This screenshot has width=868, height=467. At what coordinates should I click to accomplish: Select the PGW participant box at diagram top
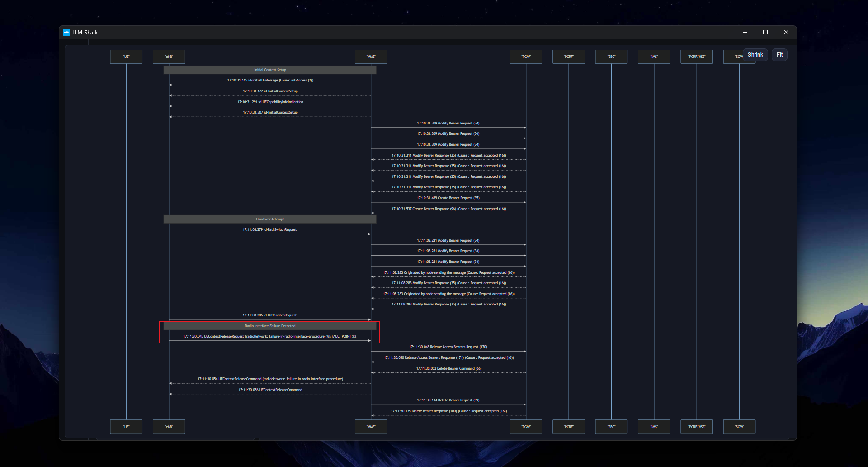(x=526, y=57)
